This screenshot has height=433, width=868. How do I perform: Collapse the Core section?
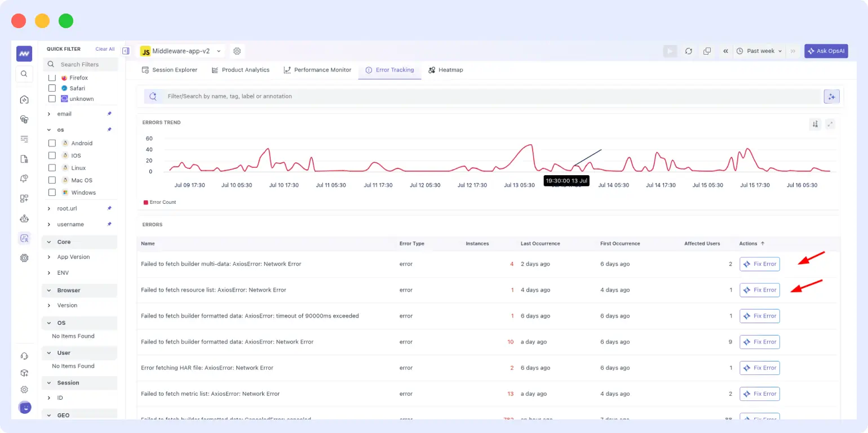pyautogui.click(x=49, y=242)
